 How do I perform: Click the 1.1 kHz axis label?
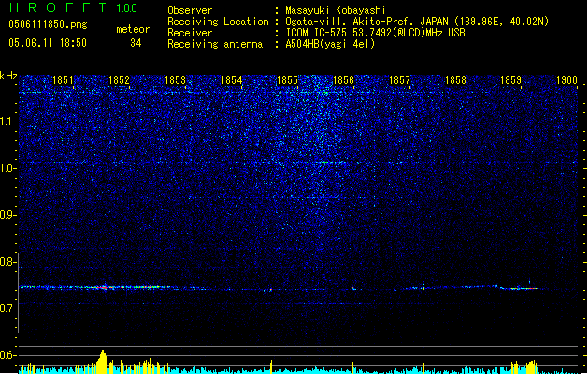tap(8, 122)
